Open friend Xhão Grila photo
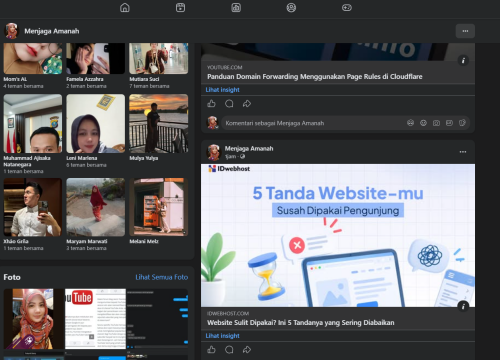Image resolution: width=500 pixels, height=360 pixels. tap(33, 207)
